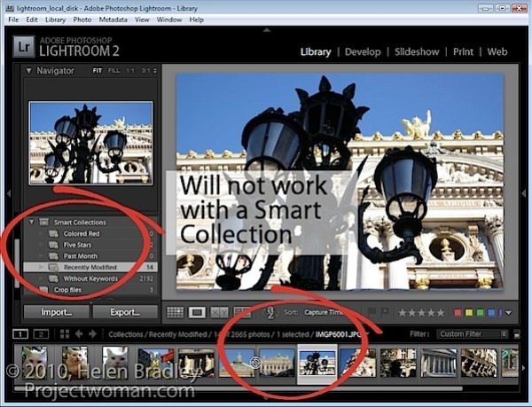Collapse the Navigator panel triangle
532x407 pixels.
28,71
